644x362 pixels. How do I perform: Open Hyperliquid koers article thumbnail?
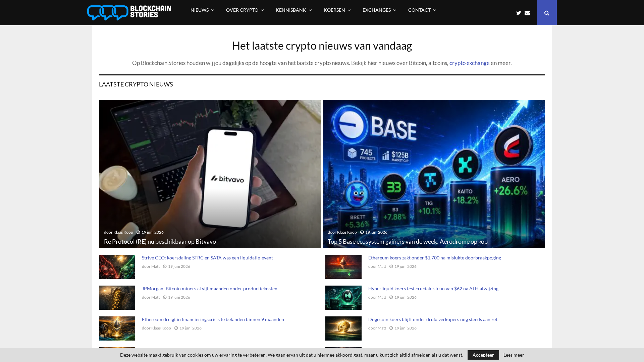point(343,298)
